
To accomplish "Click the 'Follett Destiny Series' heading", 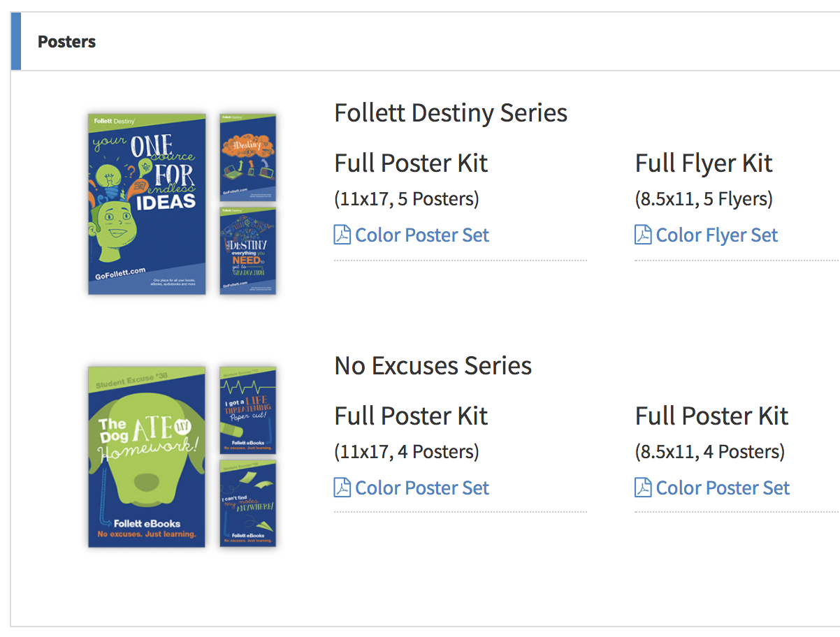I will [450, 112].
